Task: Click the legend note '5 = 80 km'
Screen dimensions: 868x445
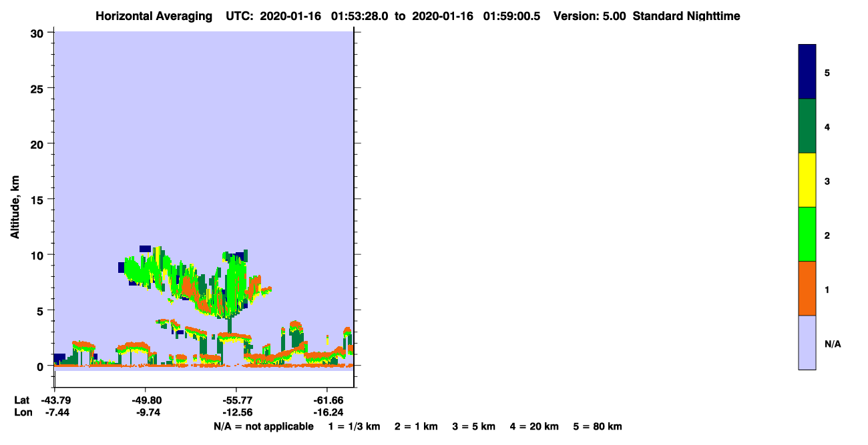Action: 598,426
